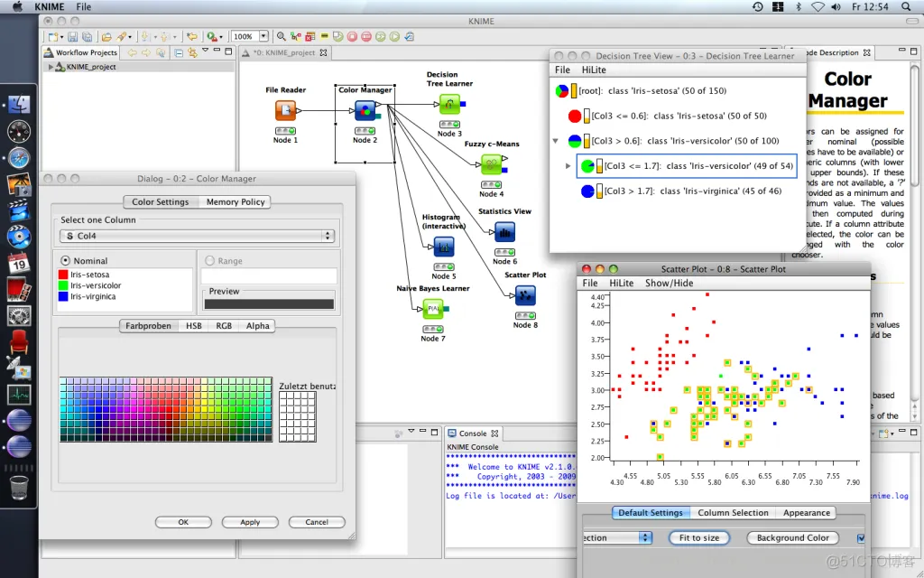Screen dimensions: 924x578
Task: Select the Nominal radio button
Action: pyautogui.click(x=65, y=260)
